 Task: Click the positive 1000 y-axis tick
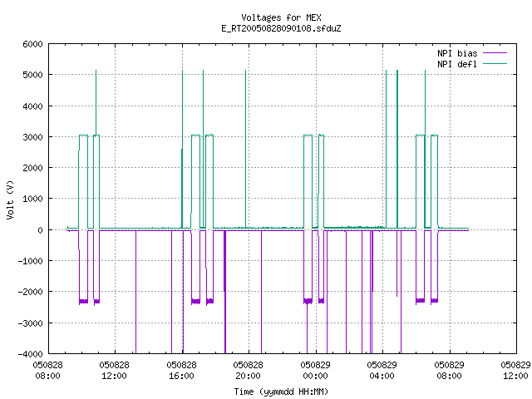32,199
